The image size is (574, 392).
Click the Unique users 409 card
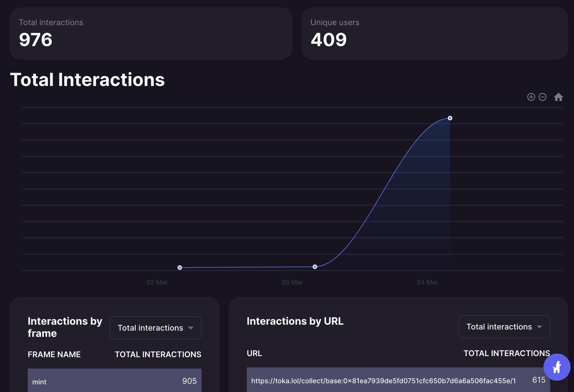point(434,33)
